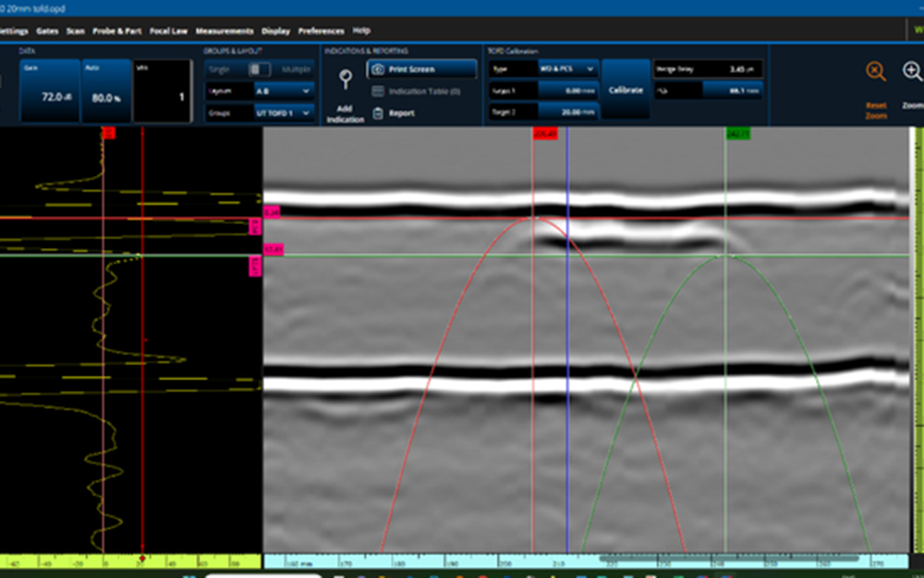The height and width of the screenshot is (578, 924).
Task: Click the Target 2 20.00 mm field
Action: [x=567, y=111]
